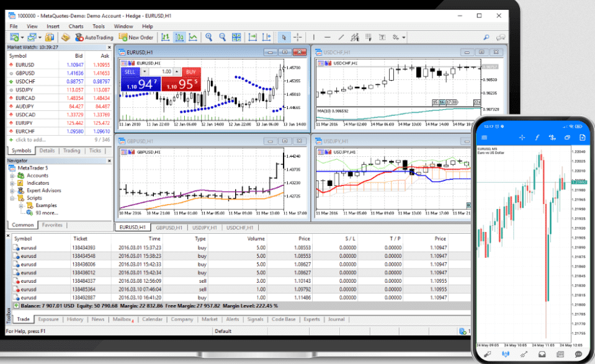Switch to candlestick chart toolbar icon

coord(180,37)
